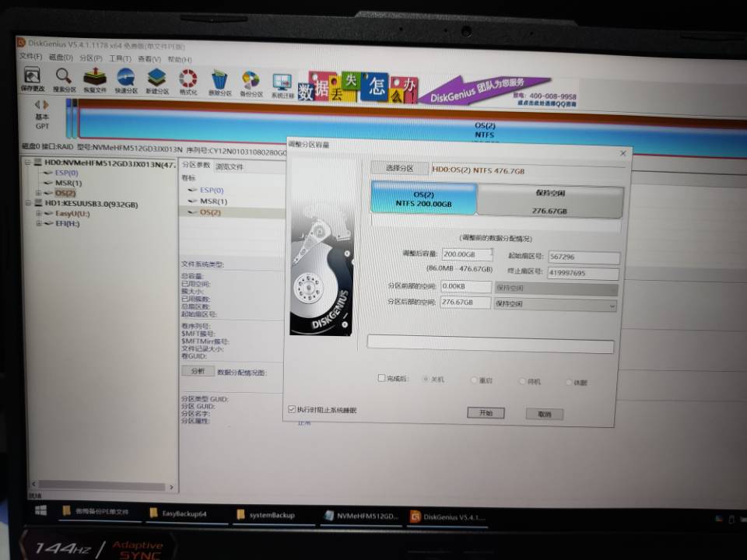This screenshot has width=747, height=560.
Task: Click the tree panel scroll-right arrow
Action: (x=171, y=487)
